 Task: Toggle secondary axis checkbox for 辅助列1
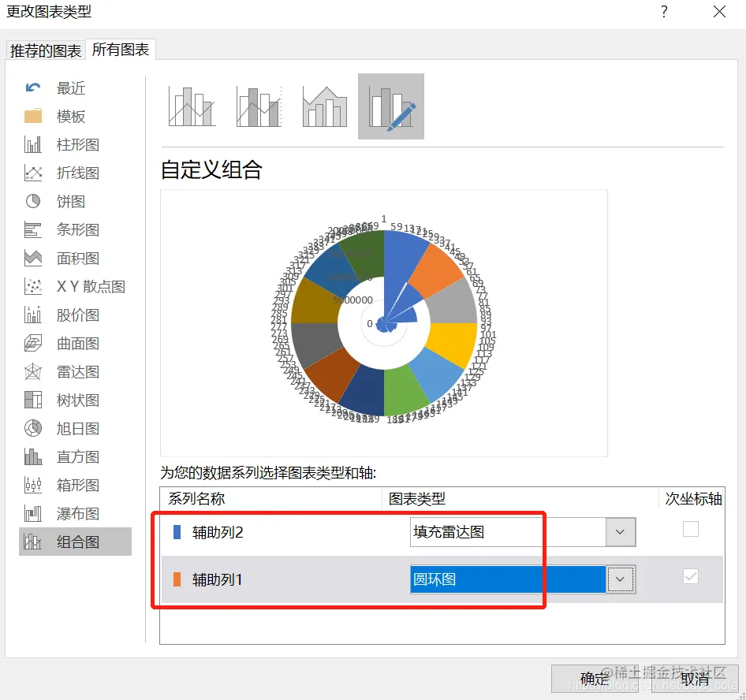pos(690,576)
